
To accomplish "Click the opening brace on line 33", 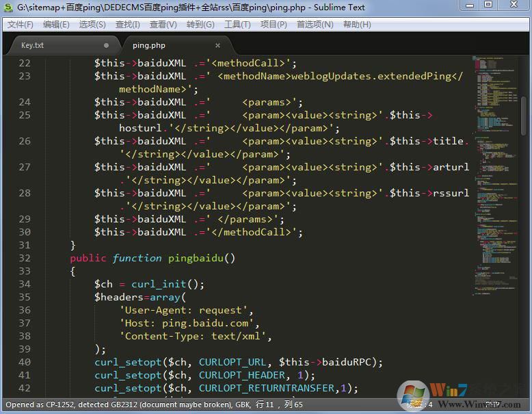I will [72, 271].
